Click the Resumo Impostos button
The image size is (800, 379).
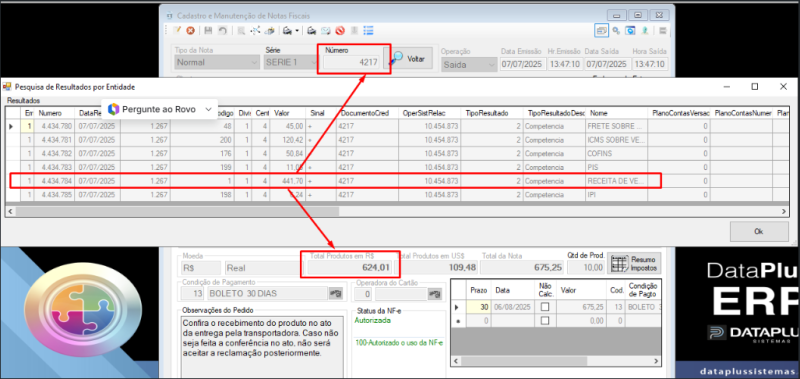633,263
